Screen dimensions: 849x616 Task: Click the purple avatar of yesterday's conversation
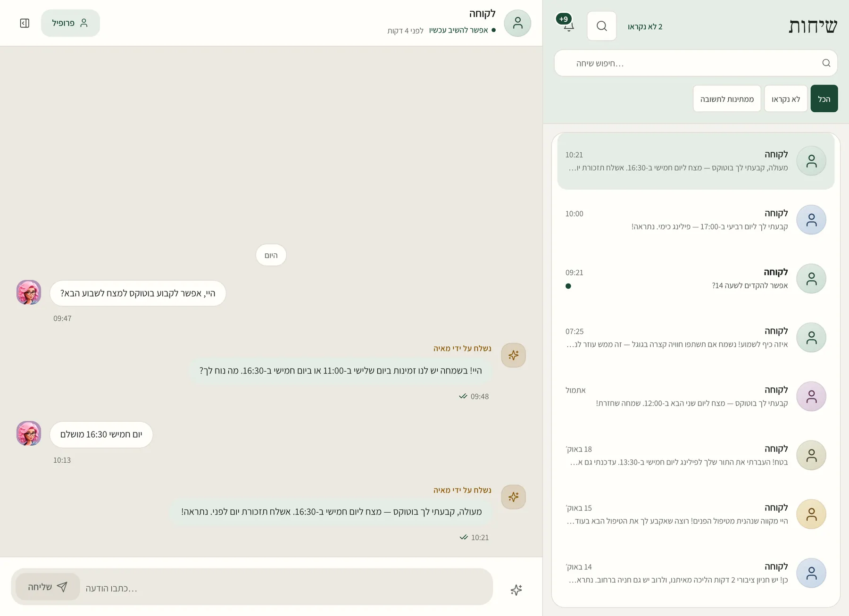[811, 397]
